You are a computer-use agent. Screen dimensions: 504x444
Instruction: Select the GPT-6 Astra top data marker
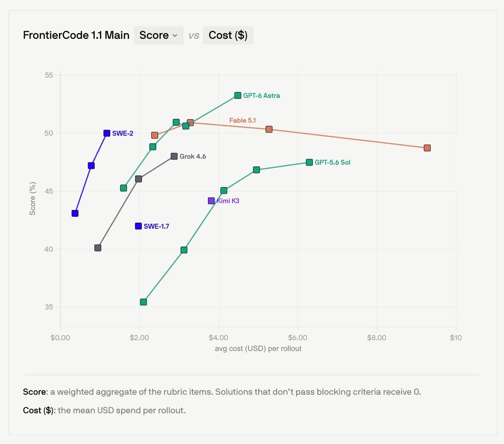tap(238, 95)
